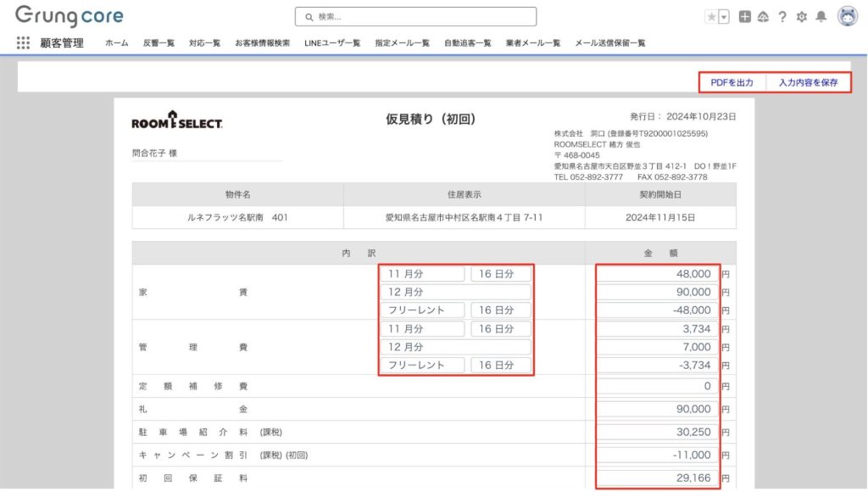The height and width of the screenshot is (492, 868).
Task: Open the app launcher grid icon
Action: pyautogui.click(x=23, y=43)
